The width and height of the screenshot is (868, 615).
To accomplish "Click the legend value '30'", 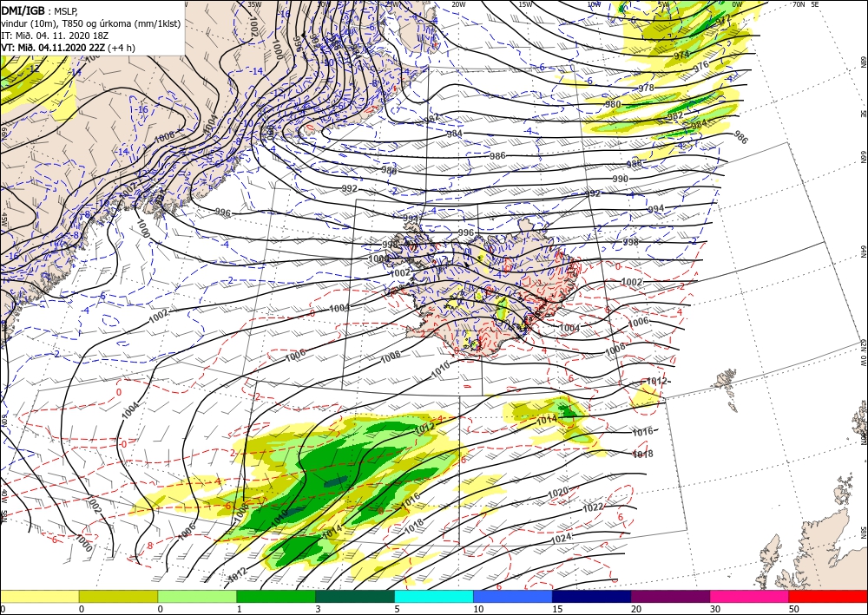I will pos(715,610).
